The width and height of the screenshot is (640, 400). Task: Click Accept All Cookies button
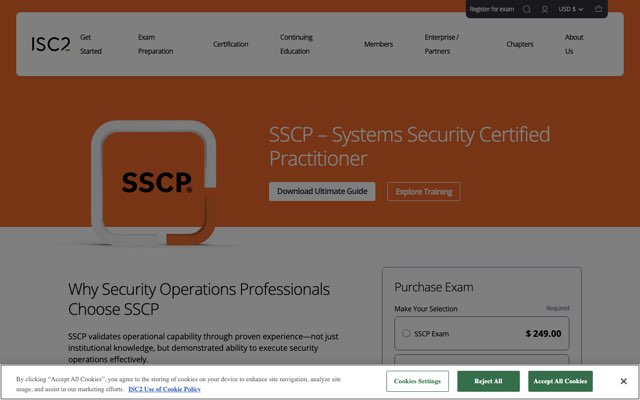(560, 381)
